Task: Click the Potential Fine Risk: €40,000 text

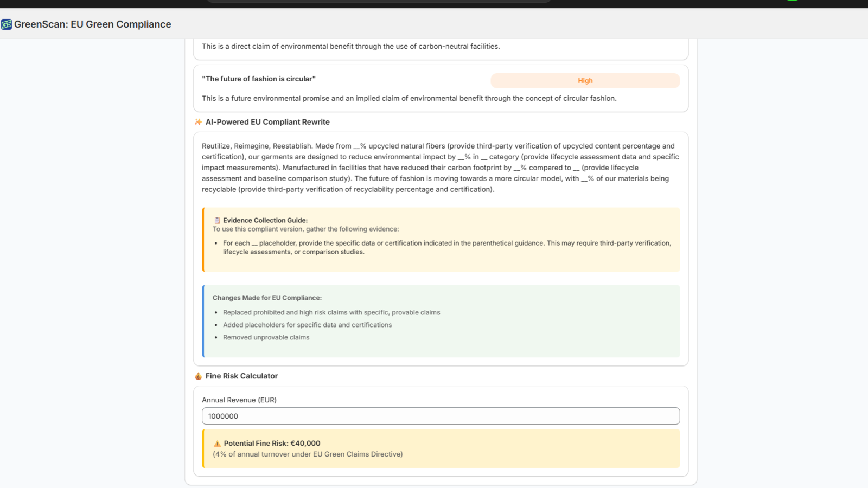Action: [272, 443]
